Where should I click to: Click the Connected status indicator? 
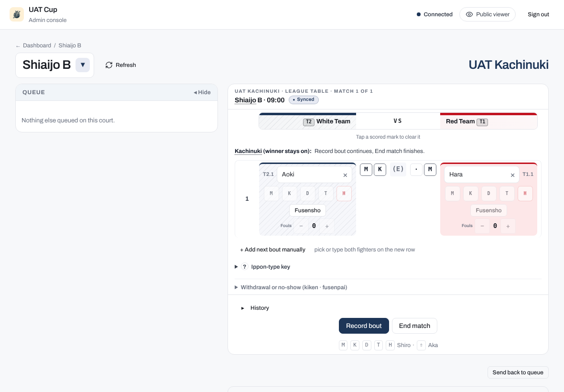(434, 14)
